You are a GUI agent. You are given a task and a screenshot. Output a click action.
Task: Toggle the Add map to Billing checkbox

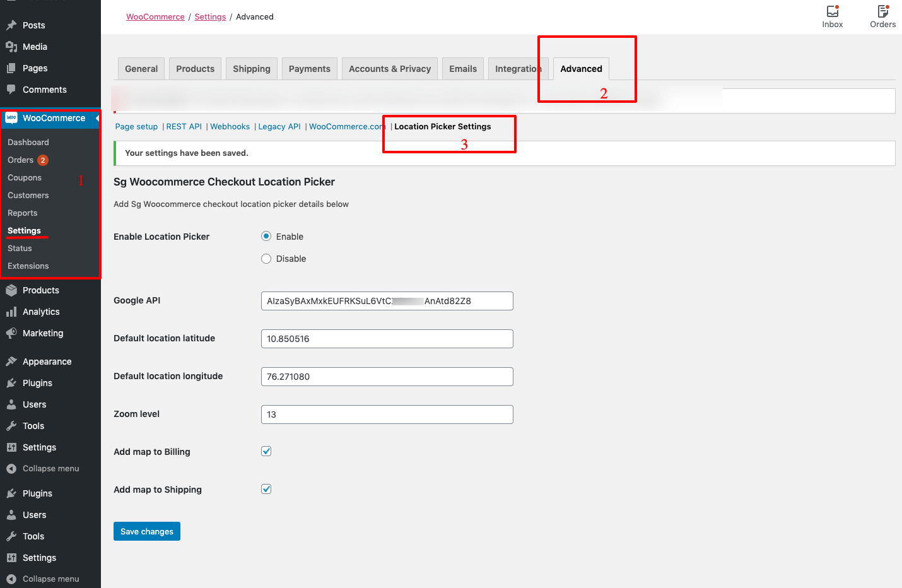pos(266,451)
